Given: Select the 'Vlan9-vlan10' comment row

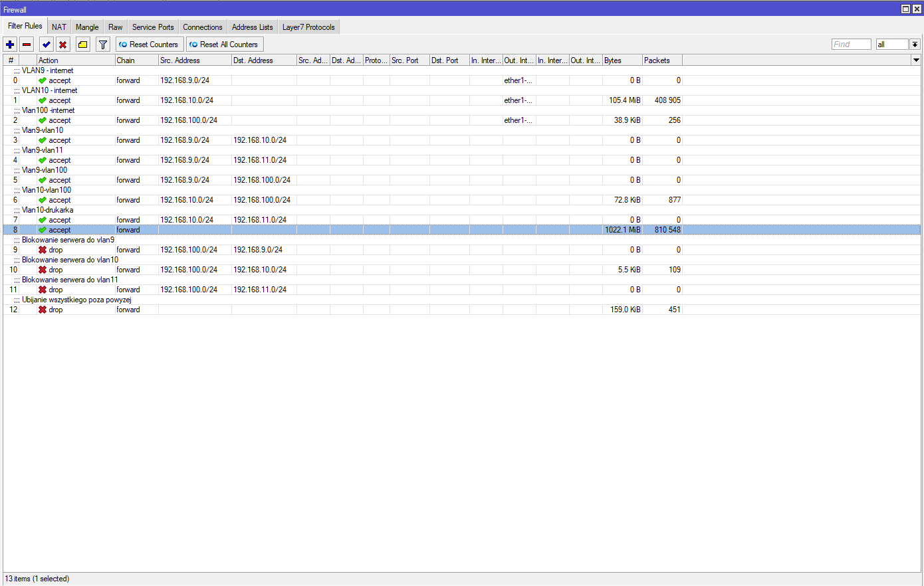Looking at the screenshot, I should [x=462, y=130].
